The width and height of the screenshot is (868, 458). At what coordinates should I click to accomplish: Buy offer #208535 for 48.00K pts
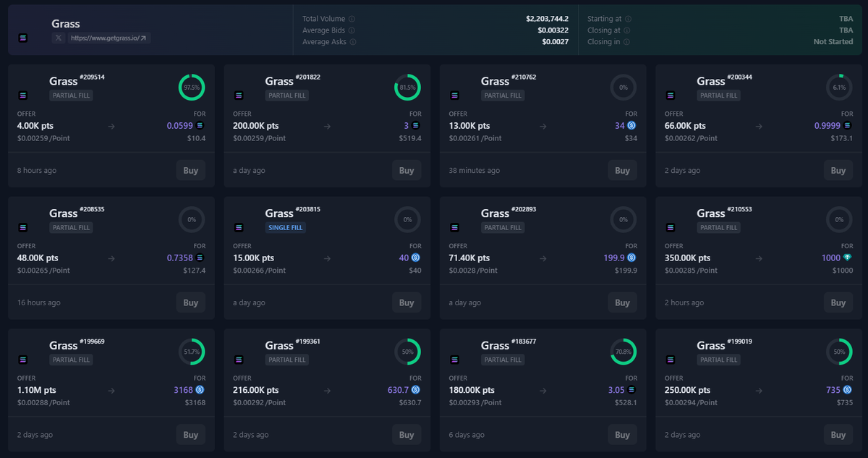pyautogui.click(x=191, y=303)
